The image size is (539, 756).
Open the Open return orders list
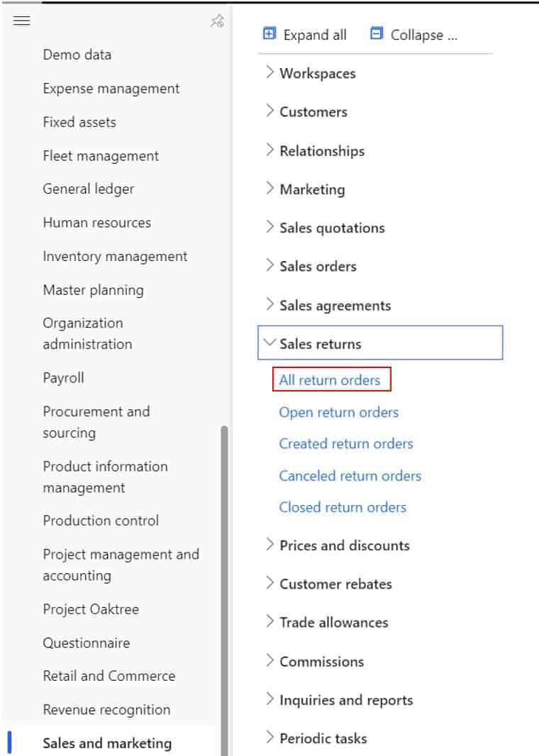[338, 412]
